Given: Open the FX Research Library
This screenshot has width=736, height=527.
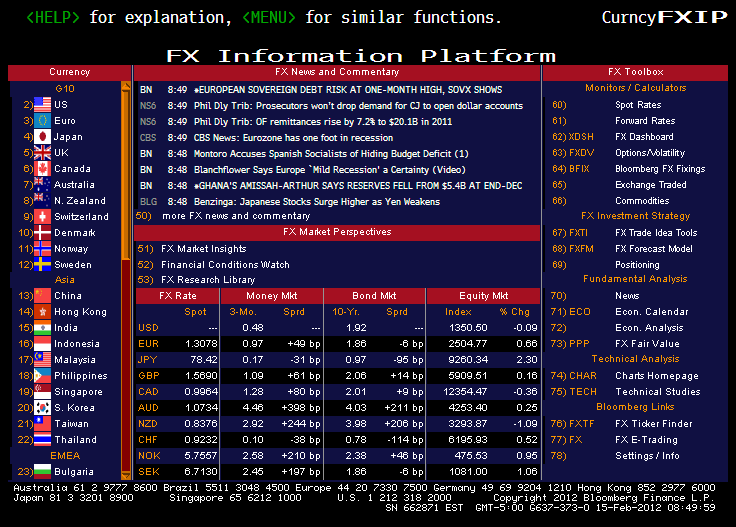Looking at the screenshot, I should point(208,280).
